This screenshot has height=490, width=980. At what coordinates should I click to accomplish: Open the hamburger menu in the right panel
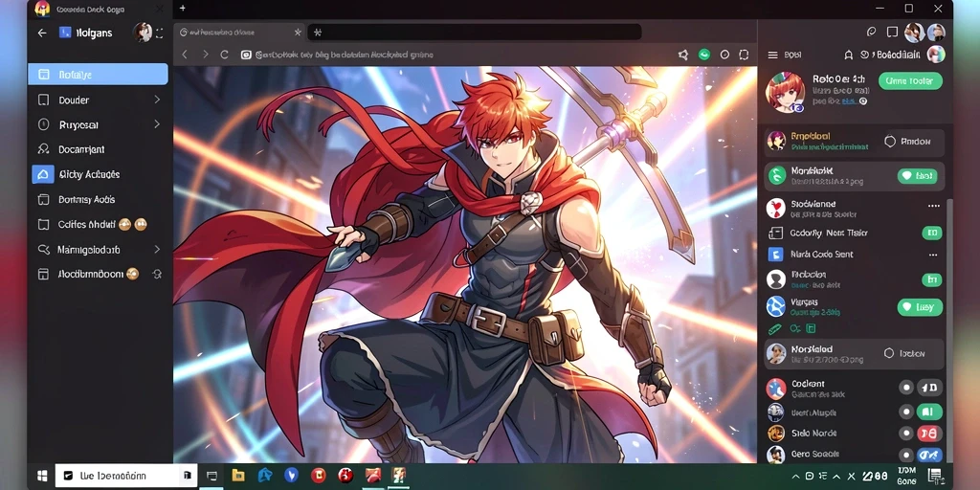tap(772, 55)
